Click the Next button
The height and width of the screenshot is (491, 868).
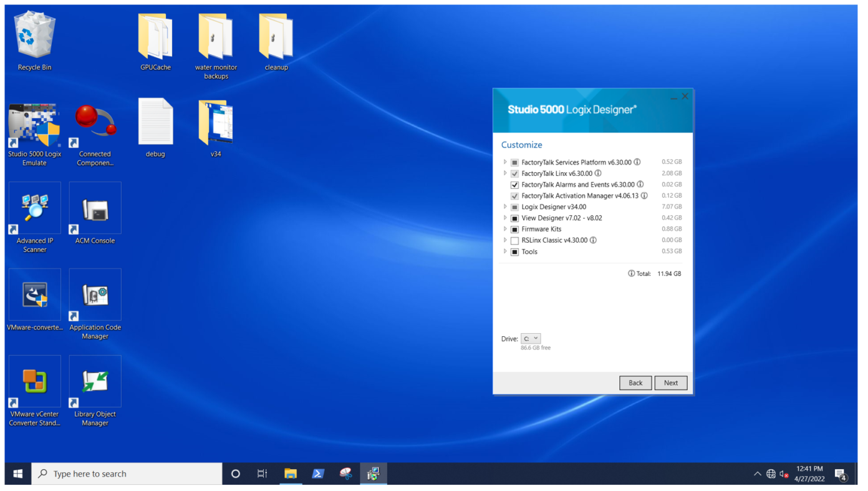click(670, 383)
